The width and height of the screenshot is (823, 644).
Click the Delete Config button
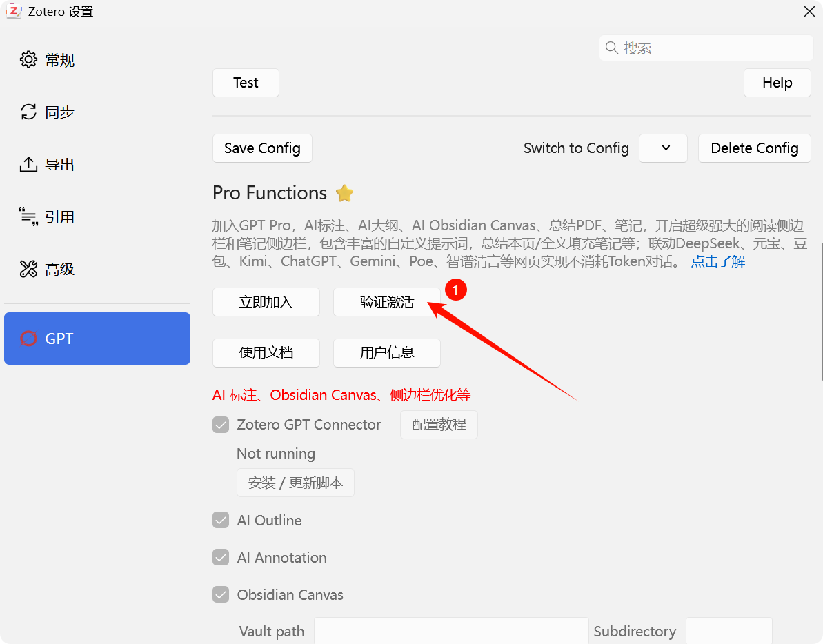tap(755, 148)
